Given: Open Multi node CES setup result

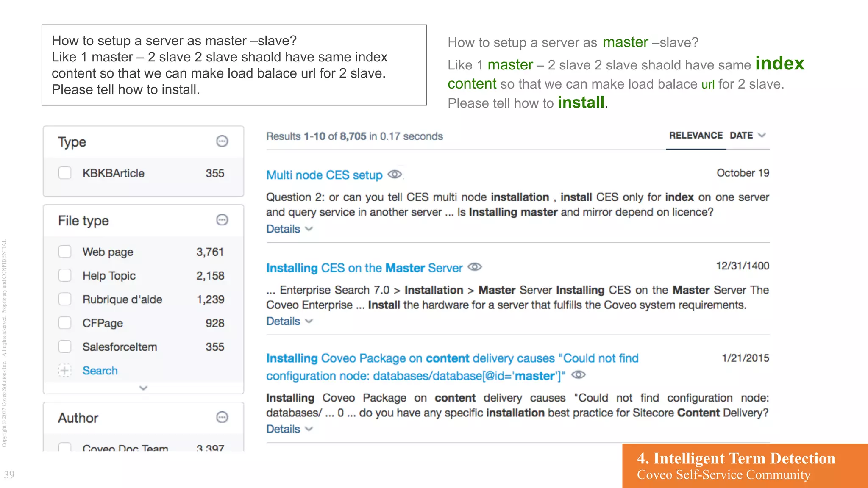Looking at the screenshot, I should coord(324,175).
